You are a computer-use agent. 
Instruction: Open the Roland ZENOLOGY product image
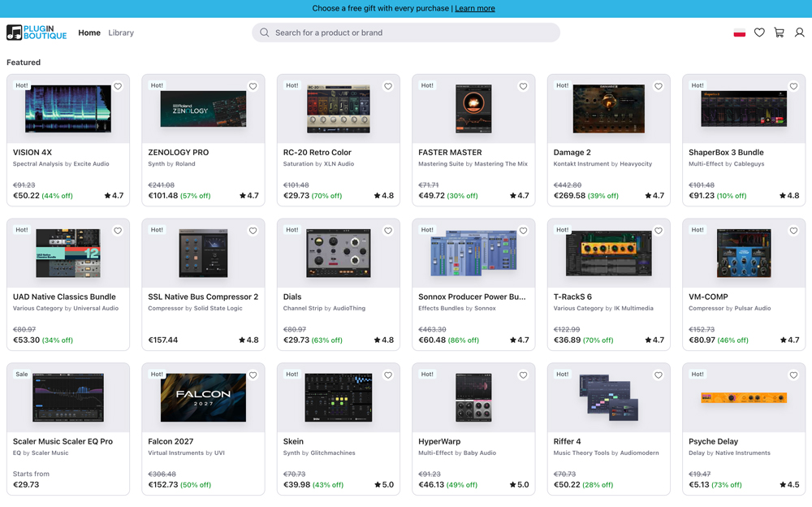(x=203, y=109)
